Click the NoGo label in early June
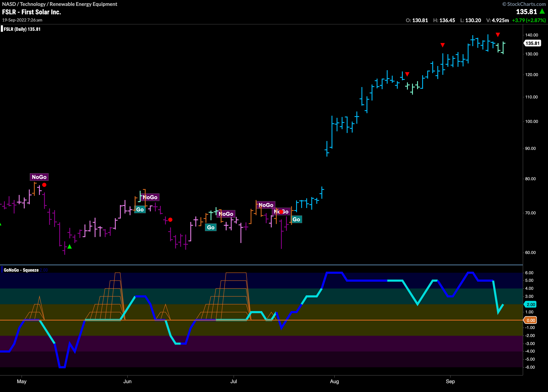 click(150, 197)
